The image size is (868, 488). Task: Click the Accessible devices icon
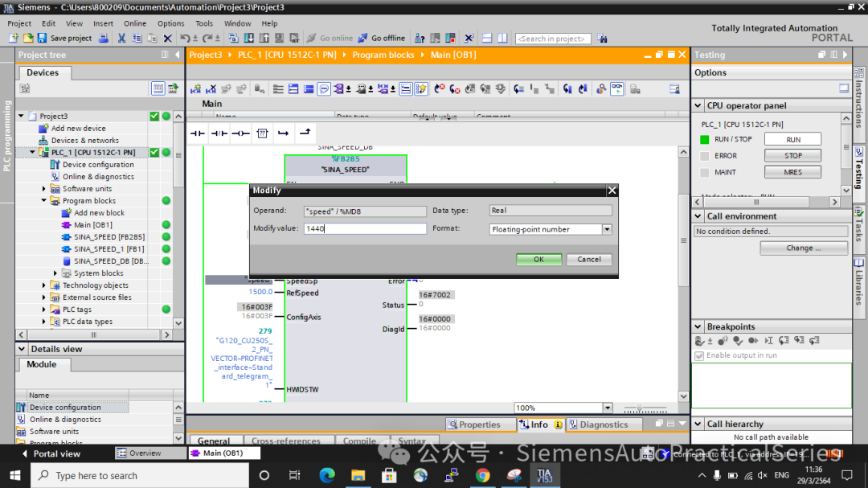coord(420,38)
